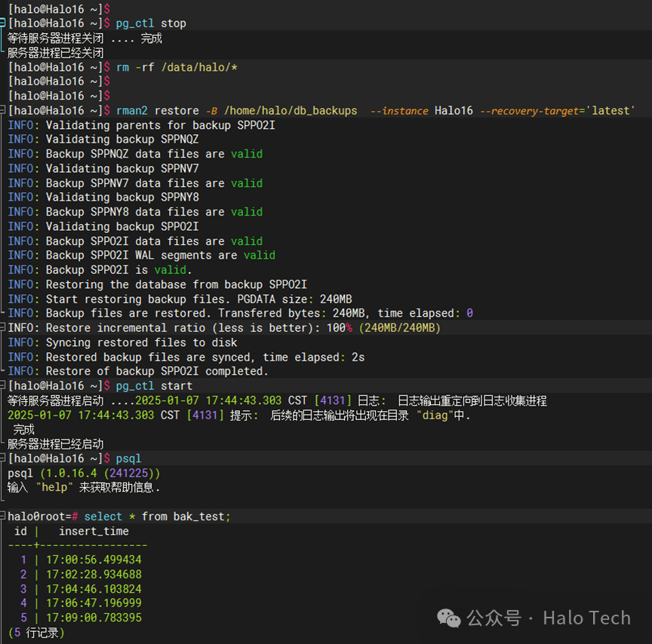Click the 'PGDATA size: 240MB' text

[x=294, y=299]
